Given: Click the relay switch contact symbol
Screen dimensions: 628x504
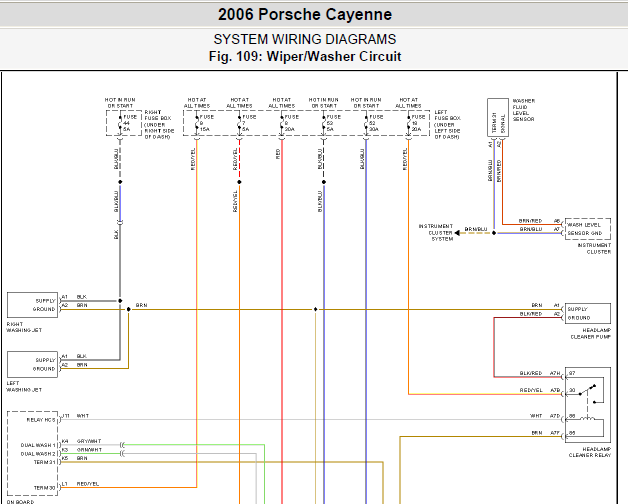Looking at the screenshot, I should 590,393.
